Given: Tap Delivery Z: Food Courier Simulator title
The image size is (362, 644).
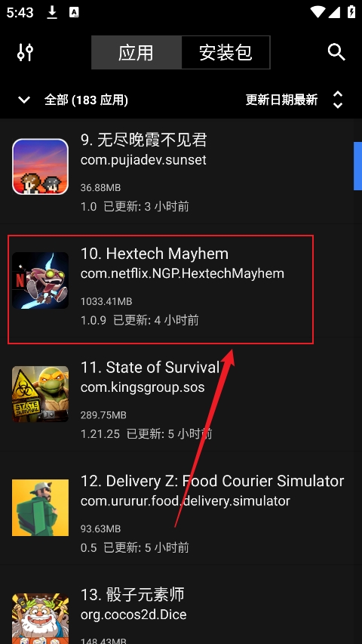Looking at the screenshot, I should pos(212,481).
